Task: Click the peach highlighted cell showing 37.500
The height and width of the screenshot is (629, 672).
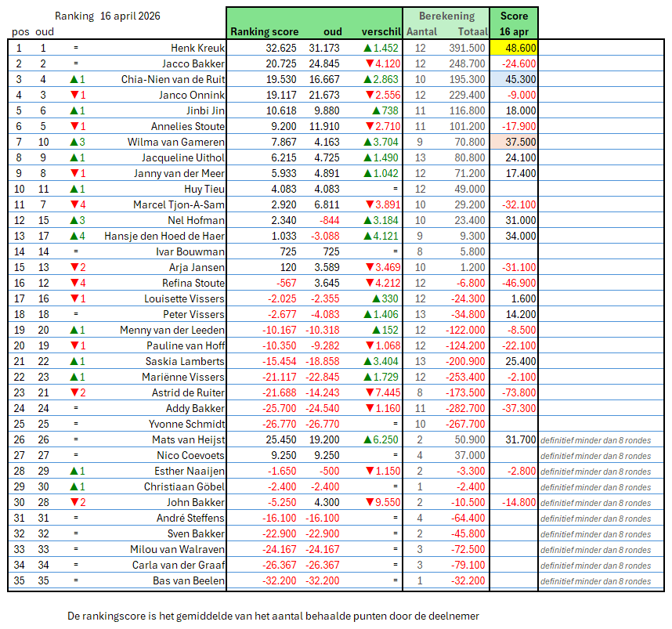Action: (x=514, y=142)
